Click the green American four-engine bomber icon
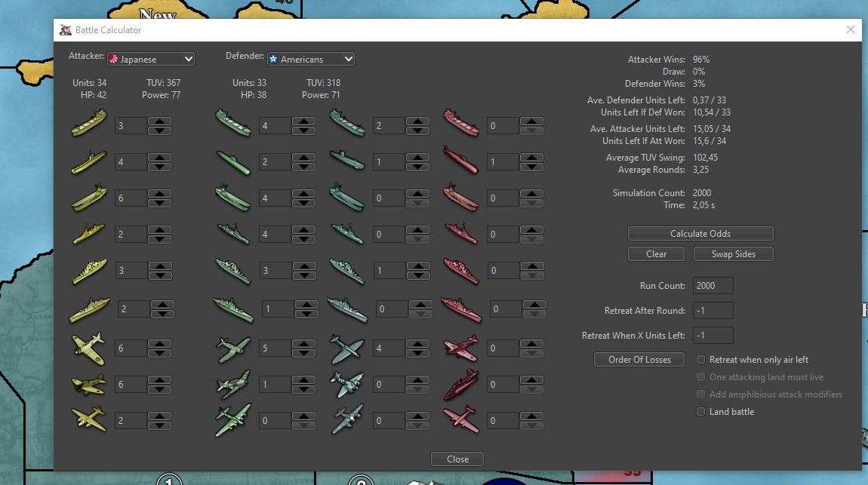Image resolution: width=868 pixels, height=485 pixels. point(233,421)
